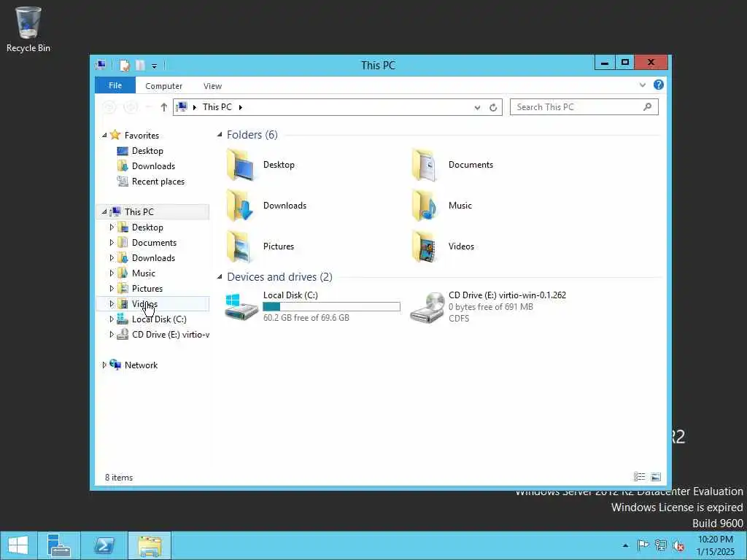Screen dimensions: 747x560
Task: Select Network in navigation pane
Action: 141,365
